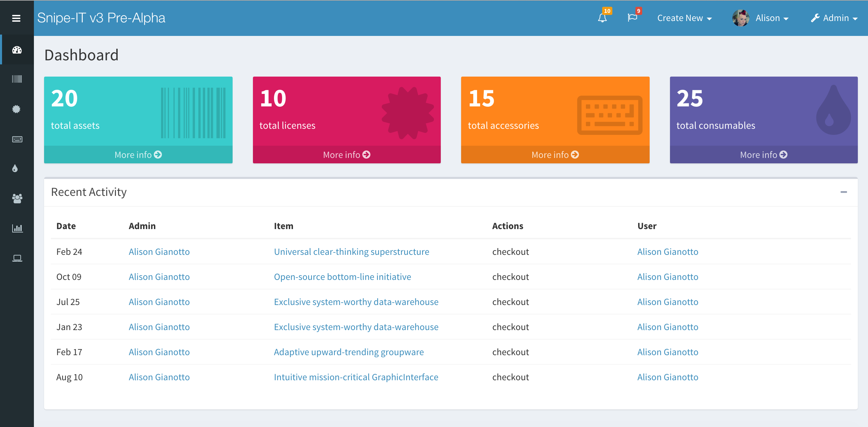The height and width of the screenshot is (427, 868).
Task: Click the 15 total accessories count
Action: tap(481, 99)
